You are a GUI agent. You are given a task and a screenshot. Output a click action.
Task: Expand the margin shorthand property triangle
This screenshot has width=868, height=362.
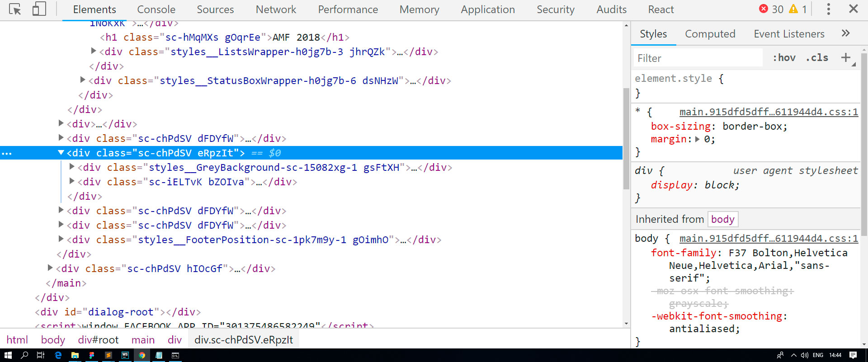coord(698,139)
